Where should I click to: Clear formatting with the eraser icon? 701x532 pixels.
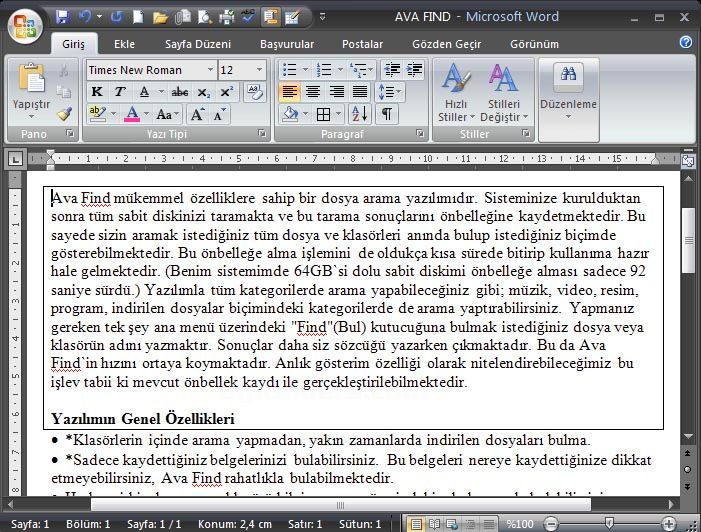point(255,92)
